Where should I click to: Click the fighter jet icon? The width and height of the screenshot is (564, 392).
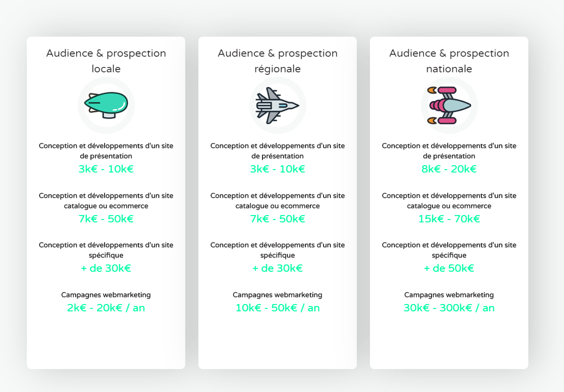[x=277, y=106]
